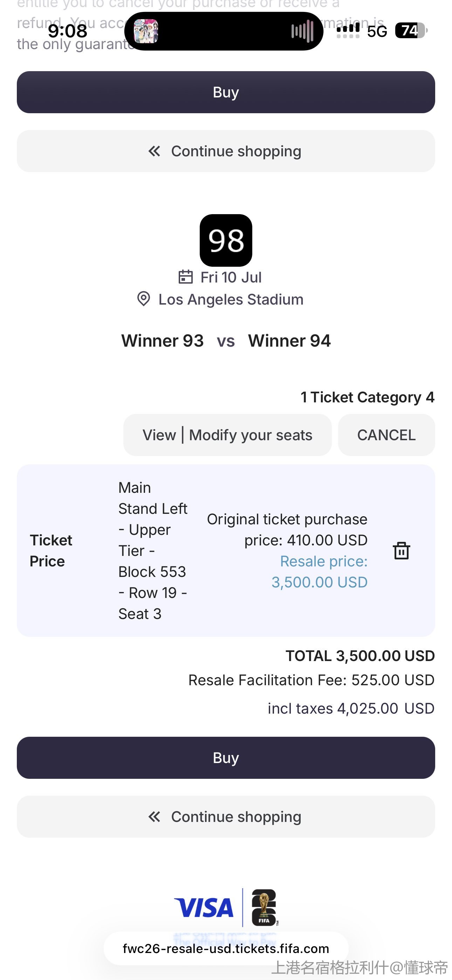452x980 pixels.
Task: Tap the now-playing app thumbnail in Dynamic Island
Action: 146,31
